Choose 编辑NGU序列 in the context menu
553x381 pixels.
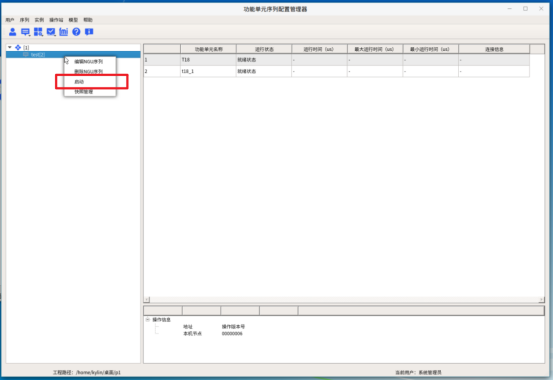pyautogui.click(x=90, y=61)
